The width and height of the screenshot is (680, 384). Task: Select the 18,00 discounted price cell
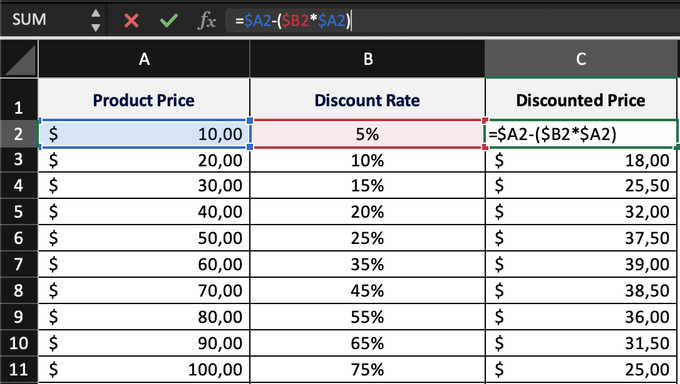tap(581, 160)
